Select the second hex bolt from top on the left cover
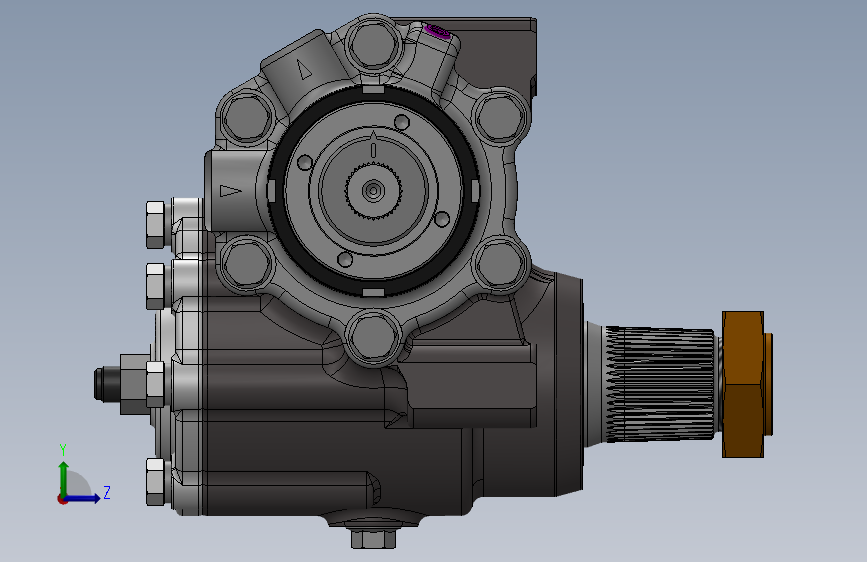 point(155,286)
